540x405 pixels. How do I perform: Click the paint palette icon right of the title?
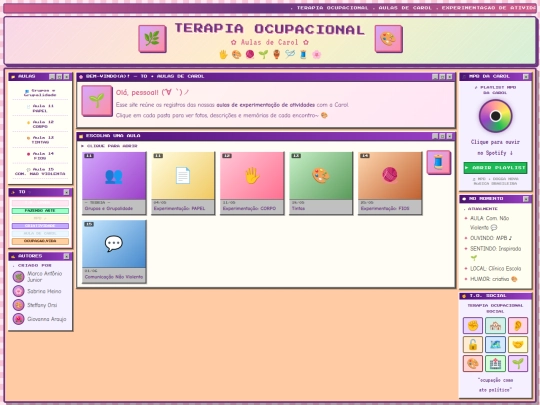point(388,39)
